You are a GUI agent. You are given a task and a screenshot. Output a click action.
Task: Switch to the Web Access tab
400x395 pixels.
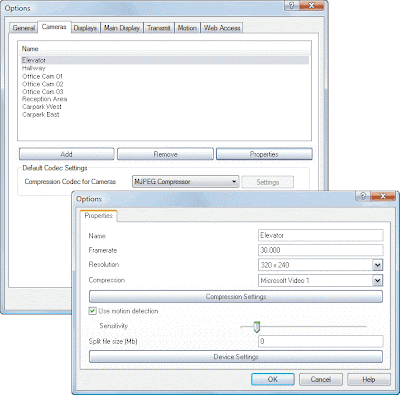[x=222, y=28]
